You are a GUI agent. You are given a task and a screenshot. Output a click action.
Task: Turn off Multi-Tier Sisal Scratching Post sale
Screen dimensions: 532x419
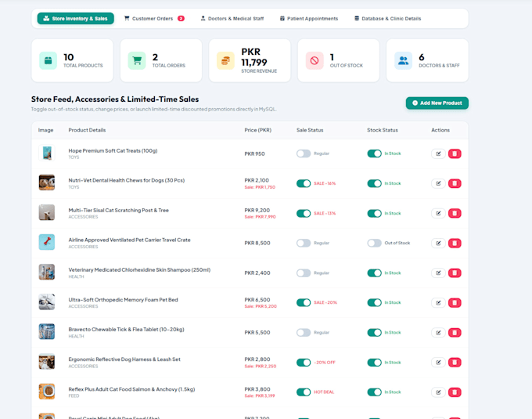(x=304, y=213)
